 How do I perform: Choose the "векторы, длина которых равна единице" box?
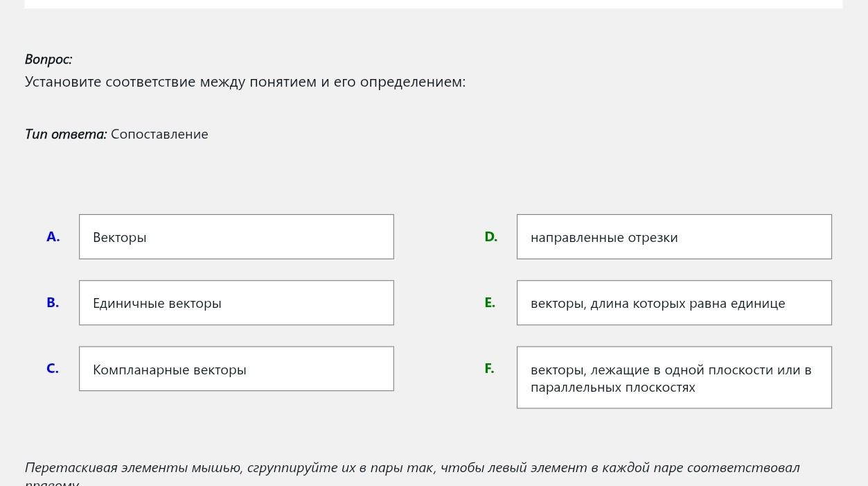(x=674, y=303)
